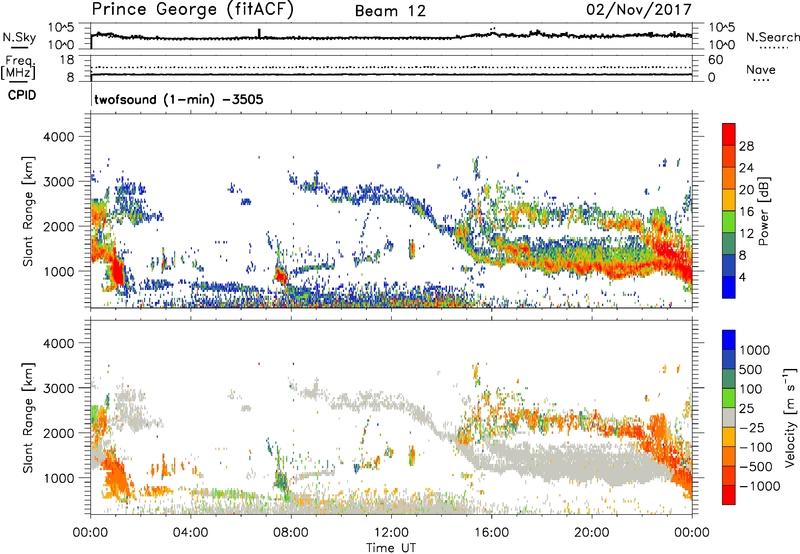
Task: Click the CPID row label
Action: 22,95
